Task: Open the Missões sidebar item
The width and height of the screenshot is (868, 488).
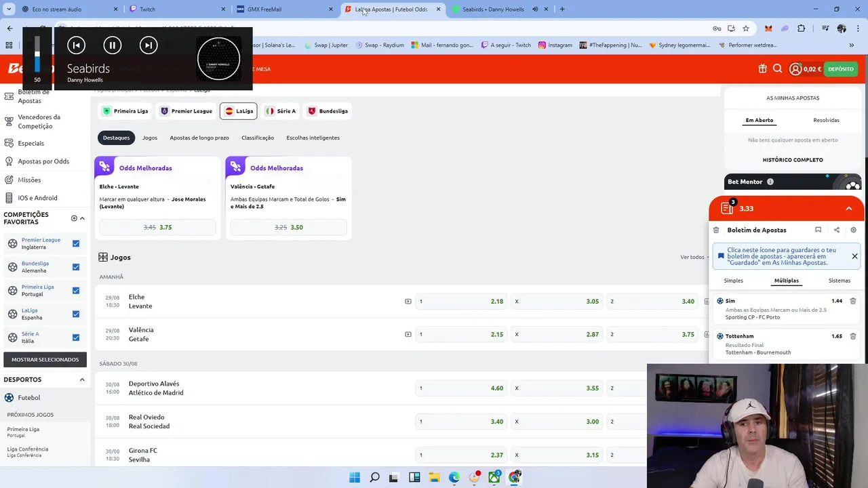Action: click(x=29, y=180)
